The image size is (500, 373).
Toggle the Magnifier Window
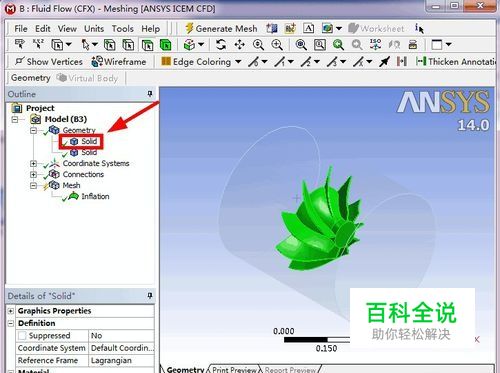tap(320, 44)
